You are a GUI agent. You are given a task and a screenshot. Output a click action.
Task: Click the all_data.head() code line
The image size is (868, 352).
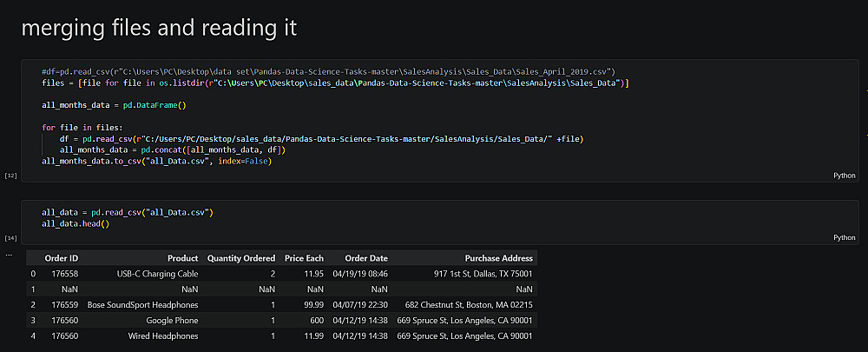(76, 224)
